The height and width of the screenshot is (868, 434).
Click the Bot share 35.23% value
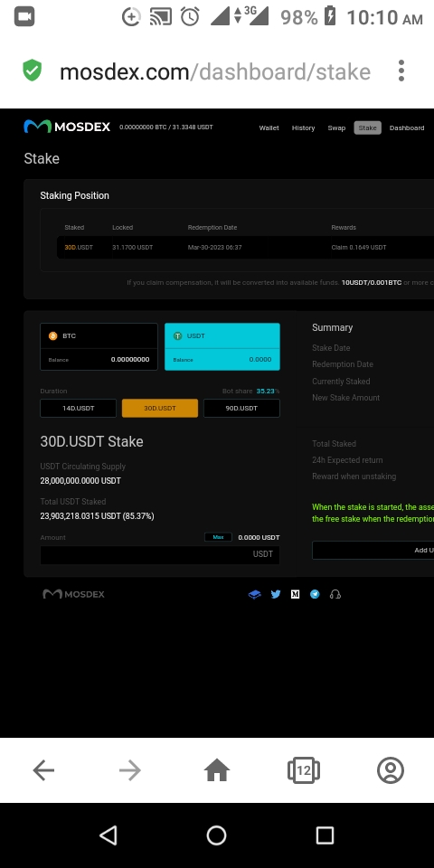(268, 391)
